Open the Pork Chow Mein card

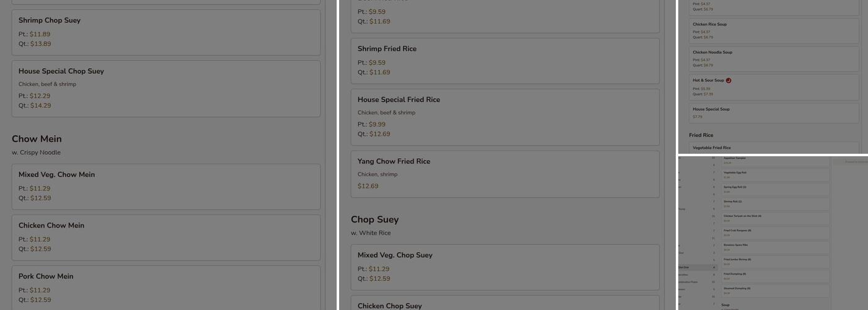[166, 288]
